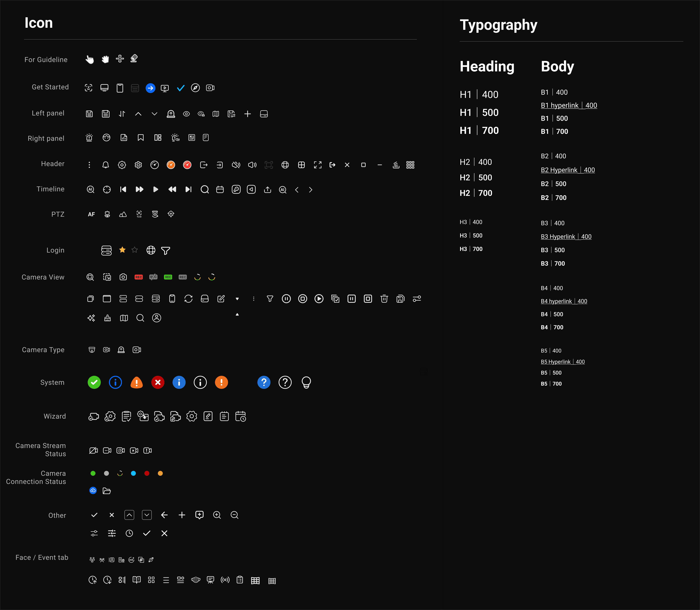Screen dimensions: 700x610
Task: Click the bell notification icon in Header row
Action: (x=105, y=165)
